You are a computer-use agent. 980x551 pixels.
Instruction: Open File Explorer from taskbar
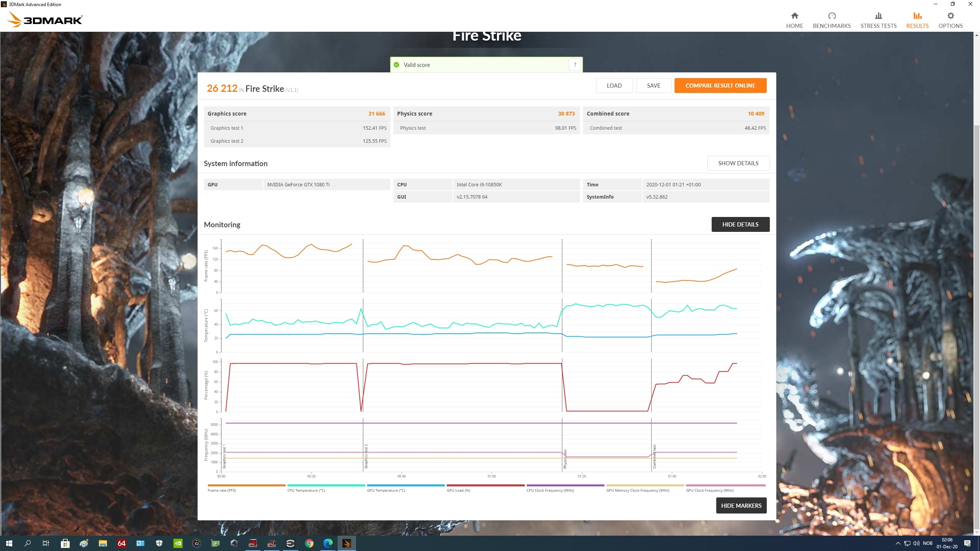[x=103, y=543]
